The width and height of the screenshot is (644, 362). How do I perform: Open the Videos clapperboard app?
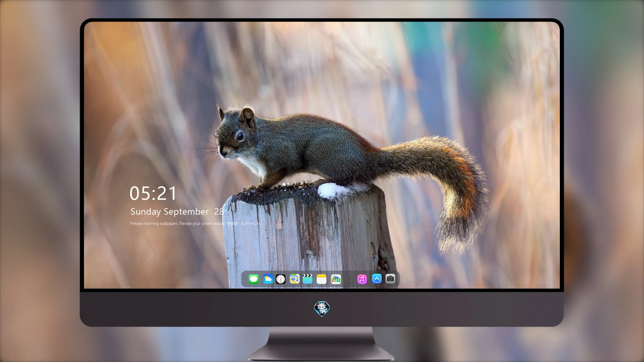coord(308,279)
